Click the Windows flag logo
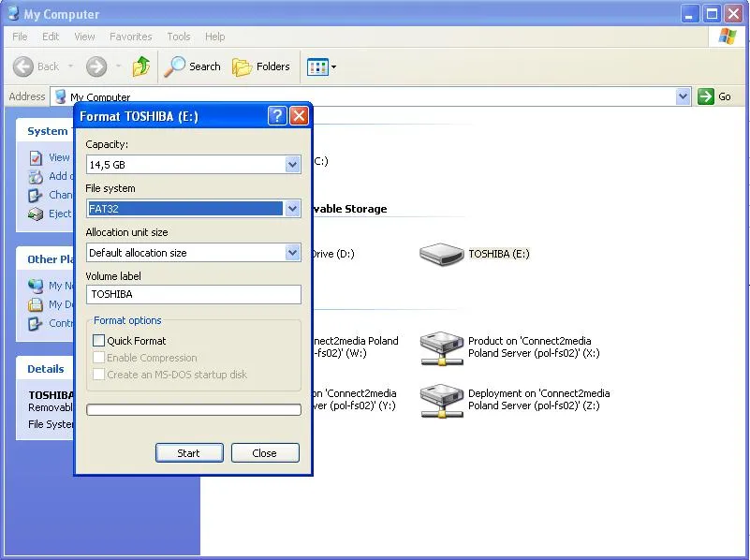This screenshot has height=560, width=750. 727,37
